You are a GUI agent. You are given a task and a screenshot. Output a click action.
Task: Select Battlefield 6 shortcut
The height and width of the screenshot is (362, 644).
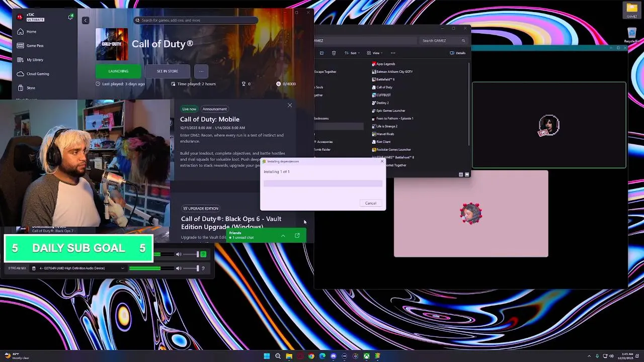coord(383,79)
